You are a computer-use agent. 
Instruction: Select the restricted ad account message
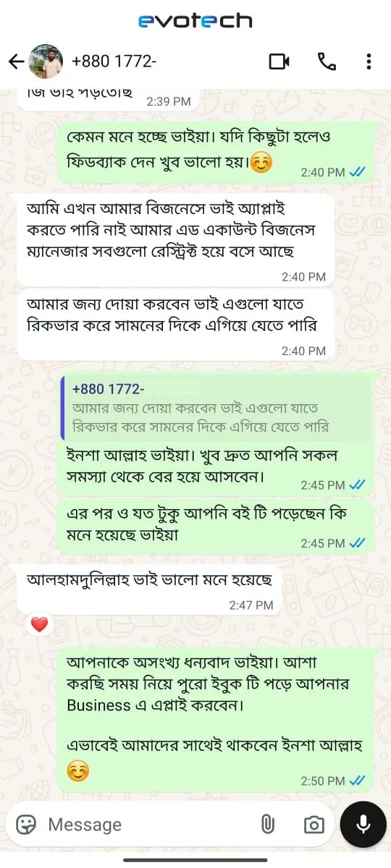[175, 240]
